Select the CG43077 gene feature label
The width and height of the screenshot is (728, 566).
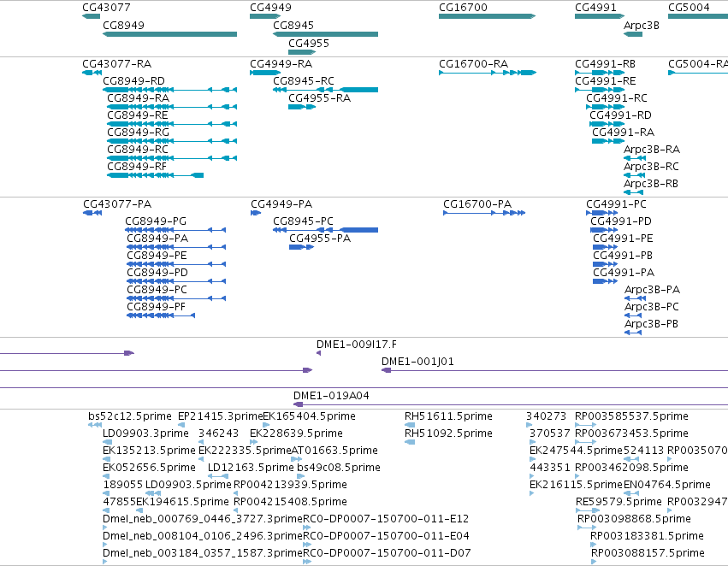tap(106, 8)
